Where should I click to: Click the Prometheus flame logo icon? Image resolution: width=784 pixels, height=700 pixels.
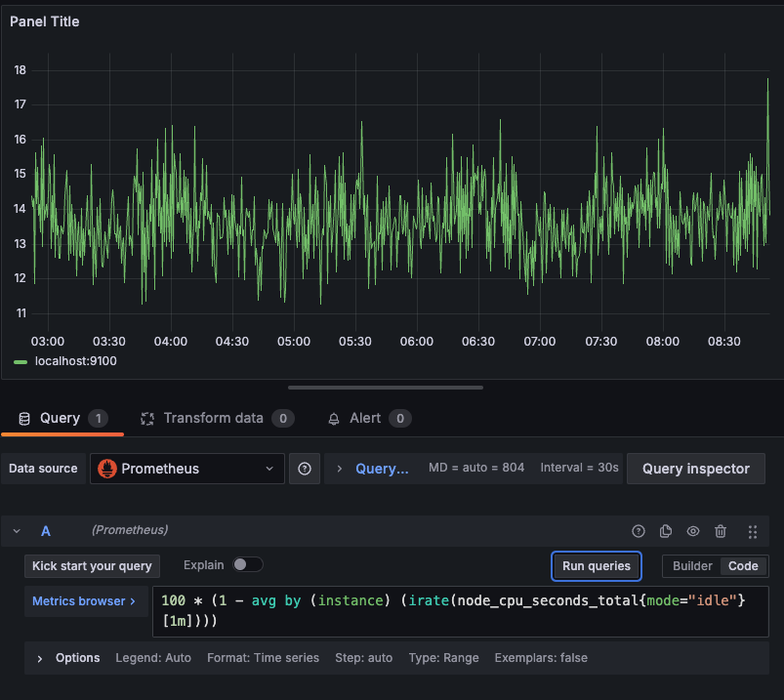[x=107, y=469]
